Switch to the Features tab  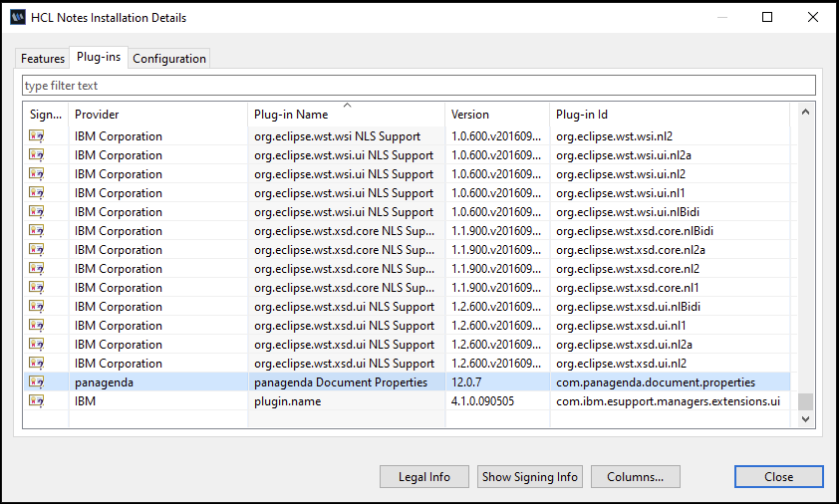tap(43, 59)
